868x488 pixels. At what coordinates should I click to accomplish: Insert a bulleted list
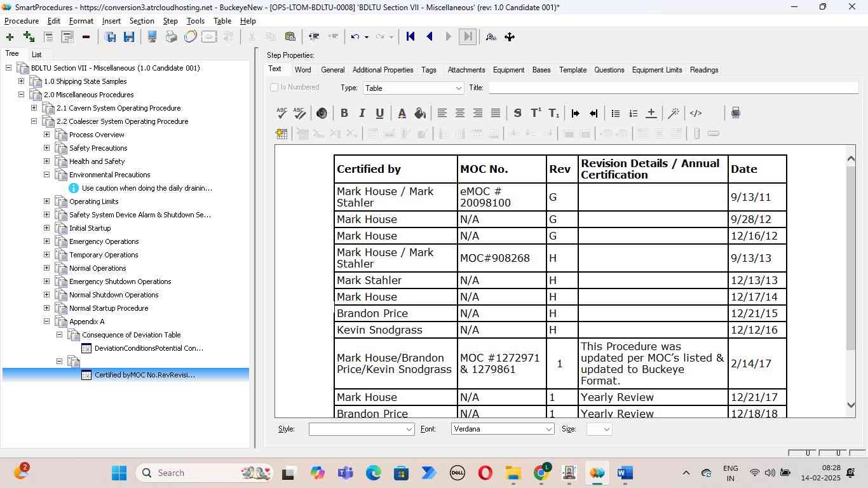(615, 113)
